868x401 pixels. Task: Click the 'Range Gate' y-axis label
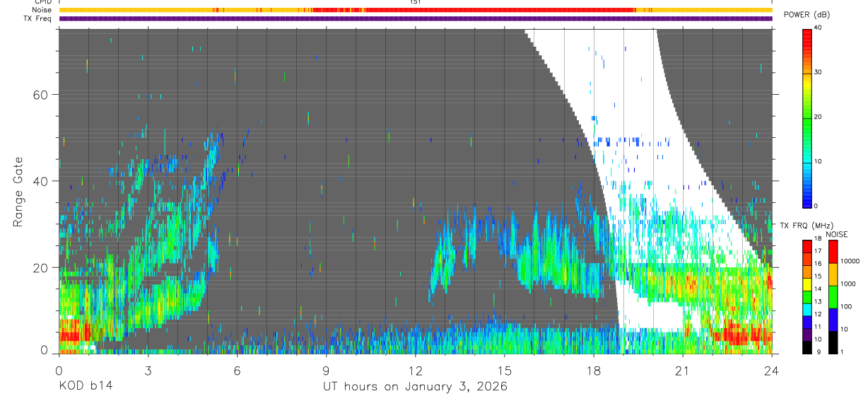coord(18,192)
